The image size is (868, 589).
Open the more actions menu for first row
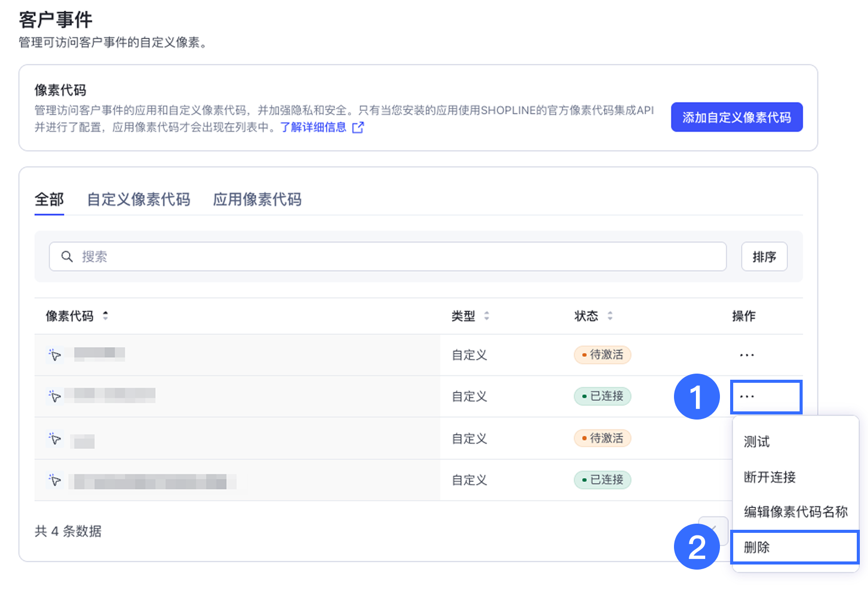point(746,355)
